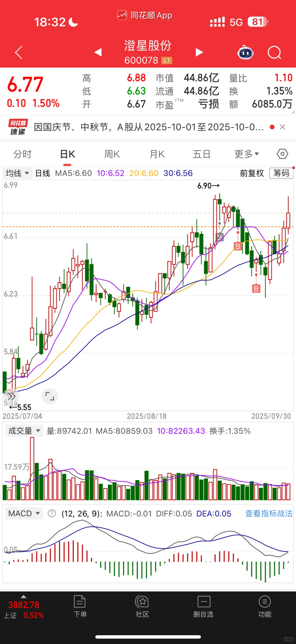Image resolution: width=296 pixels, height=644 pixels.
Task: Expand the quote panel corner triangle
Action: [293, 112]
